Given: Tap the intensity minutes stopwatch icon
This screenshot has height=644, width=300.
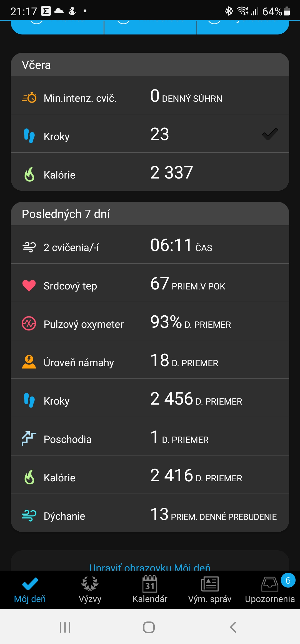Looking at the screenshot, I should [29, 98].
